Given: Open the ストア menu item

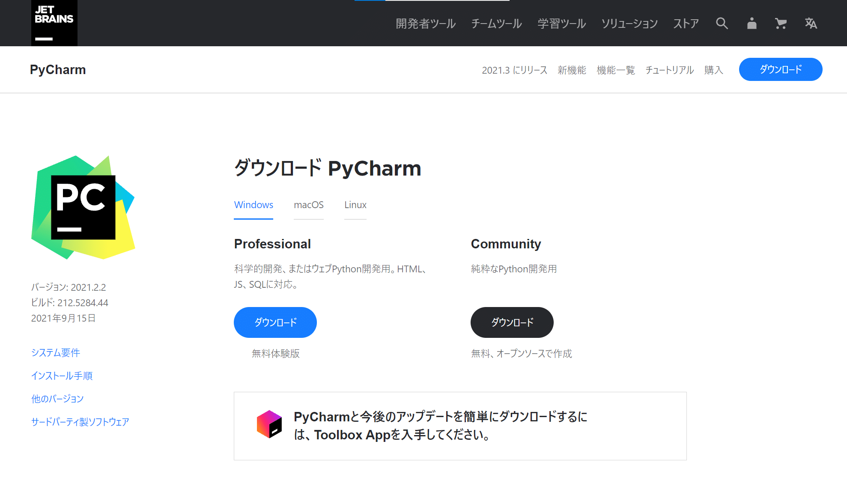Looking at the screenshot, I should click(x=686, y=24).
